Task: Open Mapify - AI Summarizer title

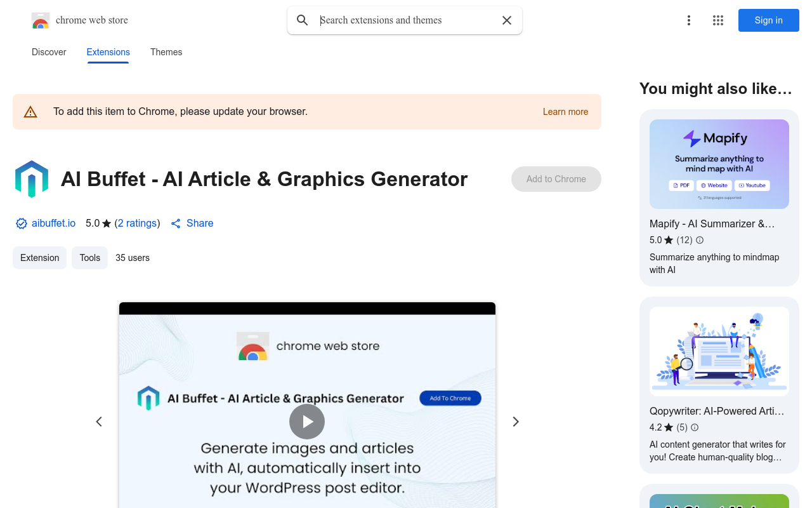Action: pyautogui.click(x=712, y=224)
